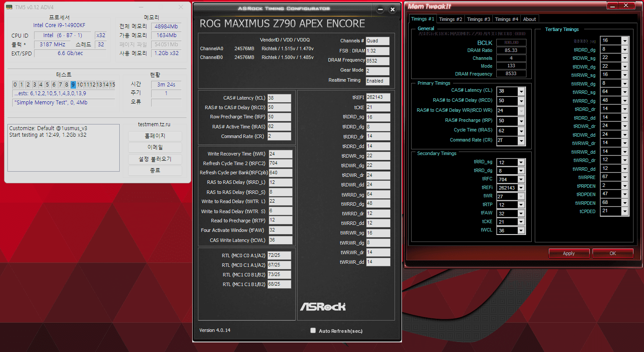Click the DRAM Frequency field in Timing Configurator
The height and width of the screenshot is (352, 644).
(377, 61)
